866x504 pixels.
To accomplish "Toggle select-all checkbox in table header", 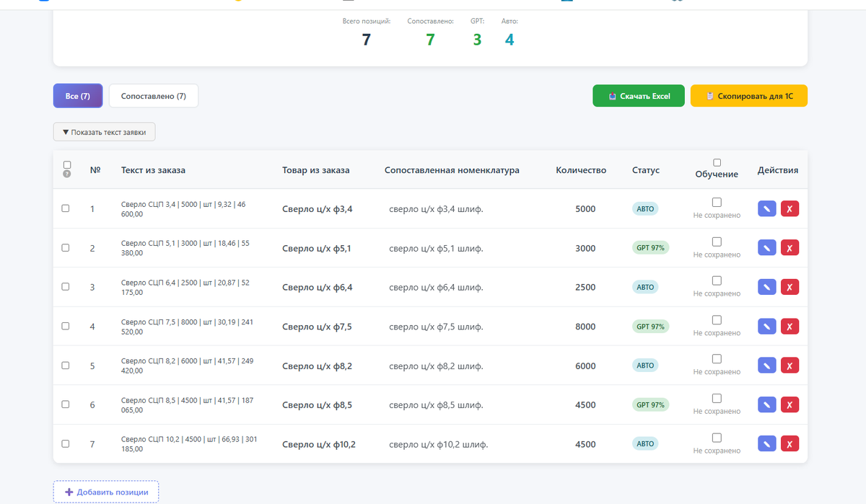I will (x=66, y=164).
